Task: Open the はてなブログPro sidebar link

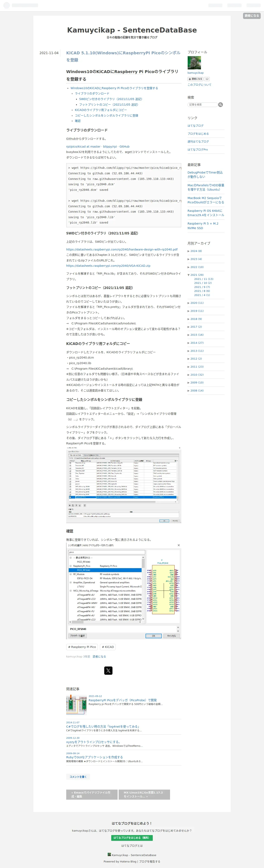Action: [x=198, y=150]
